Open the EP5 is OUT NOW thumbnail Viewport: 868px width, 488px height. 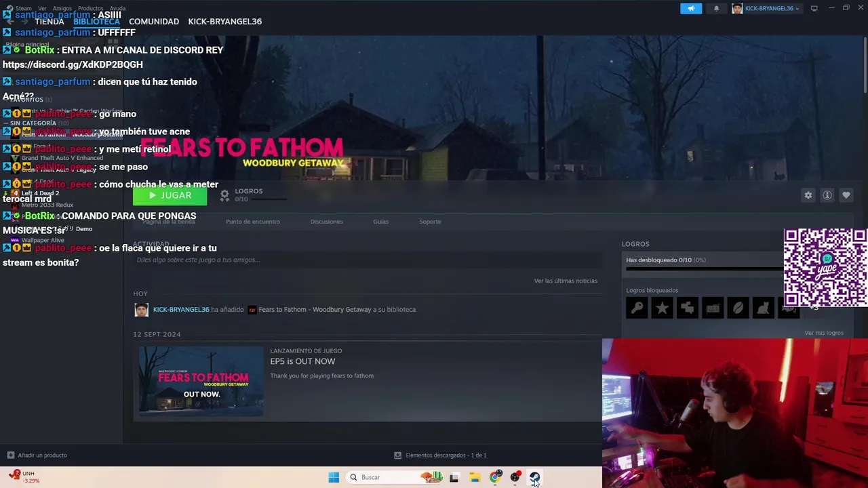[201, 382]
